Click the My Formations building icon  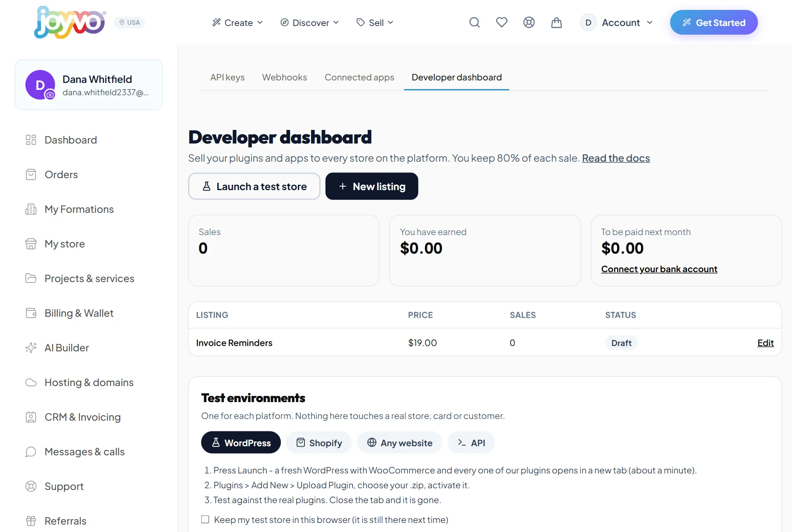click(x=31, y=209)
